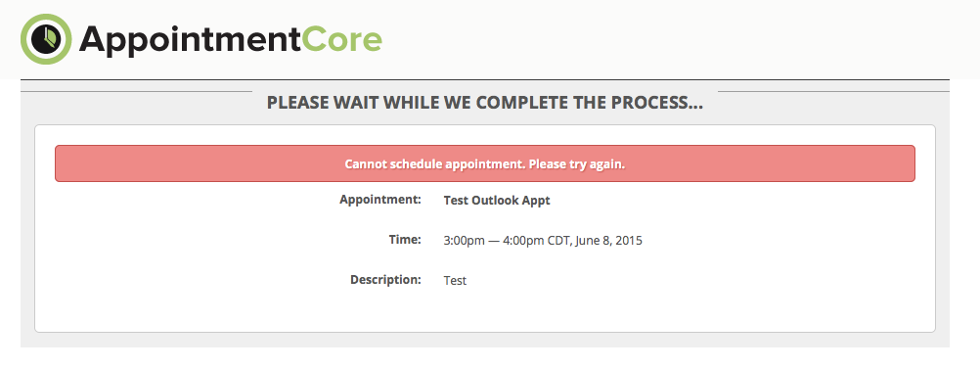Click the AppointmentCore clock logo icon
Viewport: 980px width, 369px height.
coord(46,39)
